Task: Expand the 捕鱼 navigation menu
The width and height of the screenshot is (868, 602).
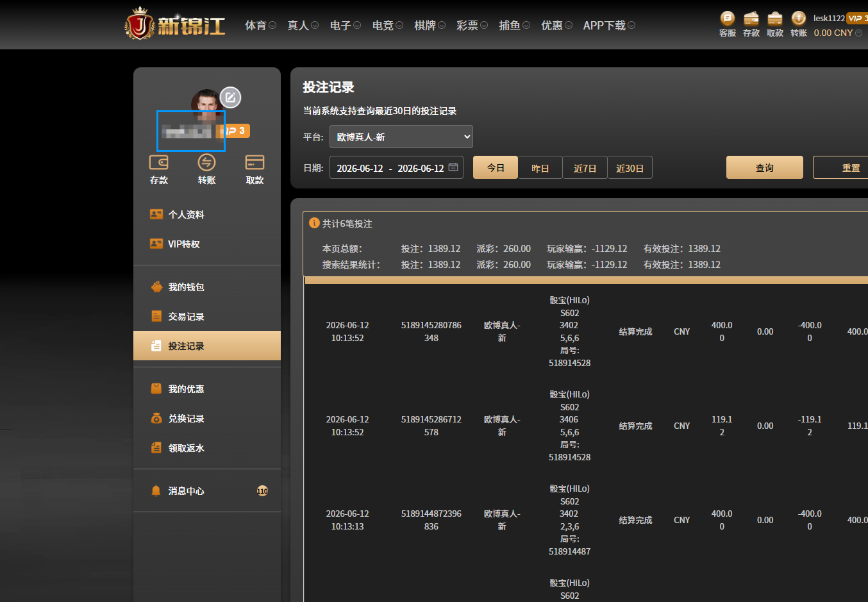Action: (514, 25)
